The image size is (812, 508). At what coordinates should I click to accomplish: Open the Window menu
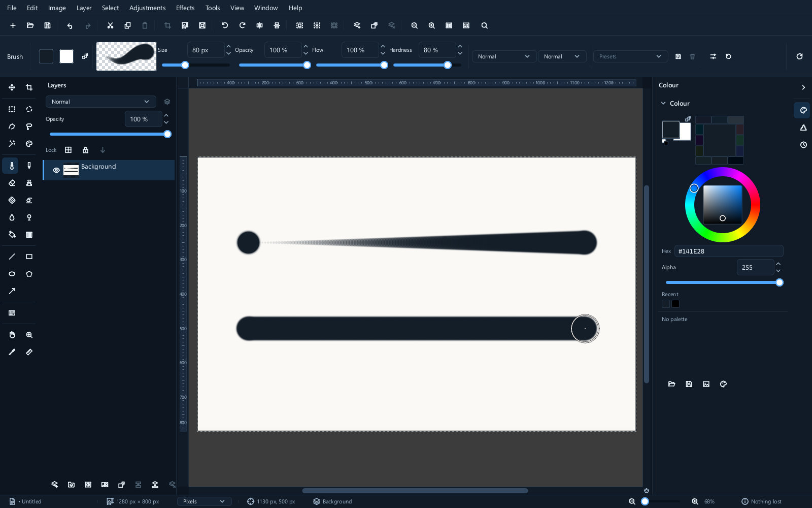(x=266, y=8)
